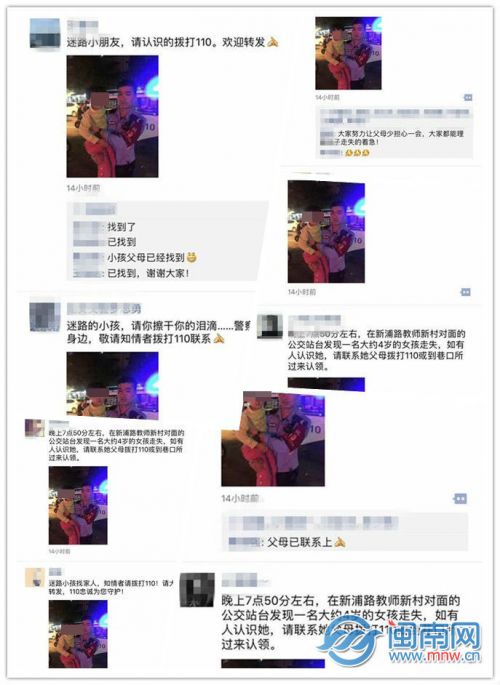Open dark avatar beside bottom-right '晚上7点50分' post
This screenshot has height=685, width=500.
pyautogui.click(x=197, y=590)
